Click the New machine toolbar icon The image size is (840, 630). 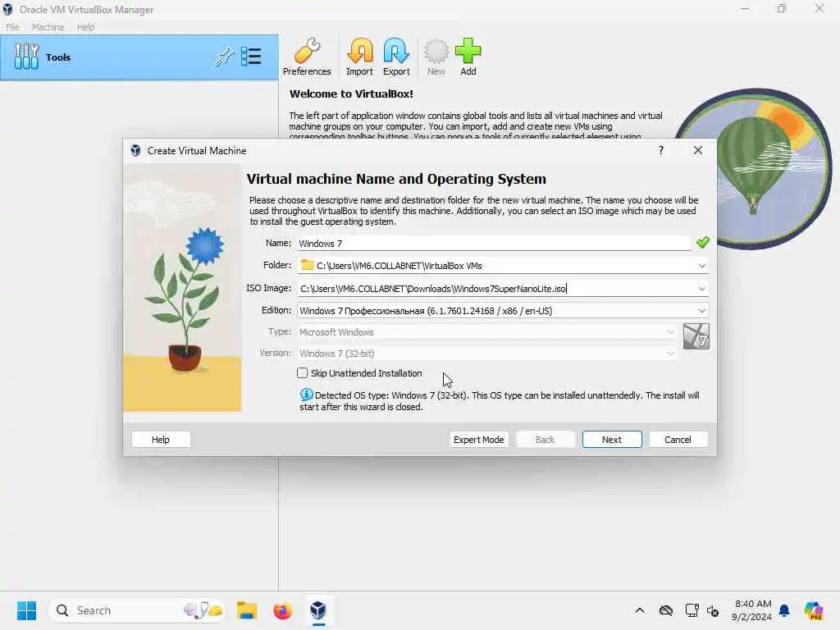(x=436, y=57)
